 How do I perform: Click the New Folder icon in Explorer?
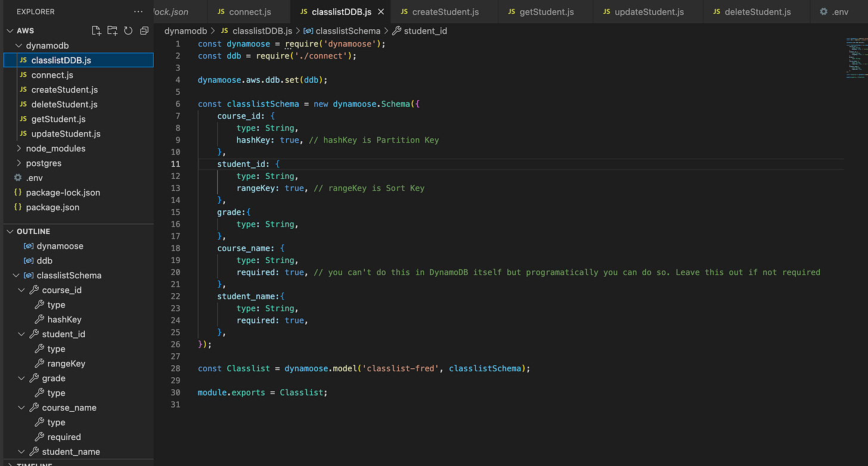pos(112,31)
